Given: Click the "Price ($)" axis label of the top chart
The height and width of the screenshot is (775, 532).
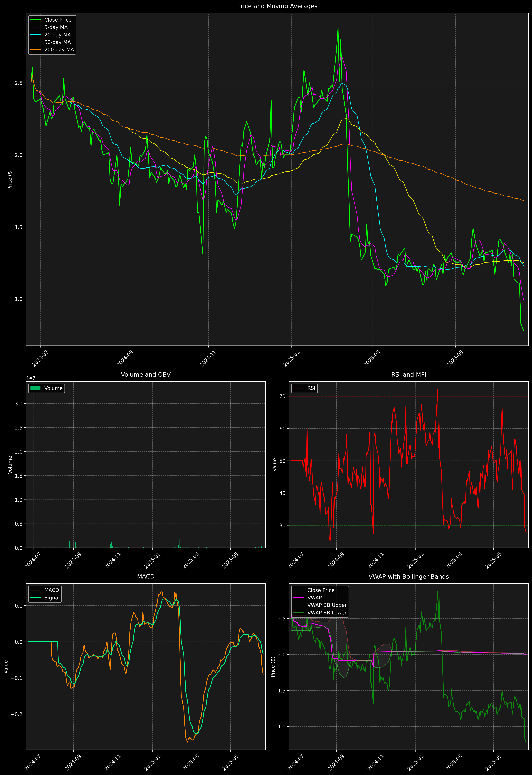Looking at the screenshot, I should tap(10, 179).
